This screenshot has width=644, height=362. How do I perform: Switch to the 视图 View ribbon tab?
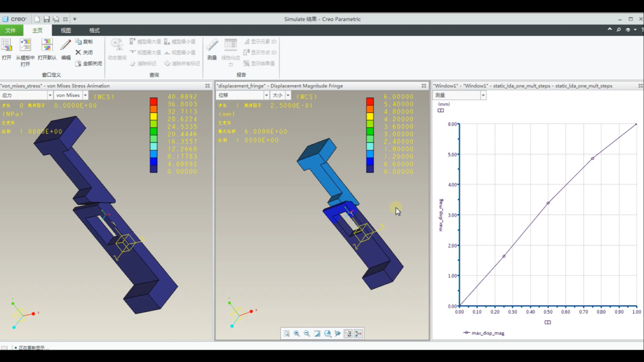(65, 31)
